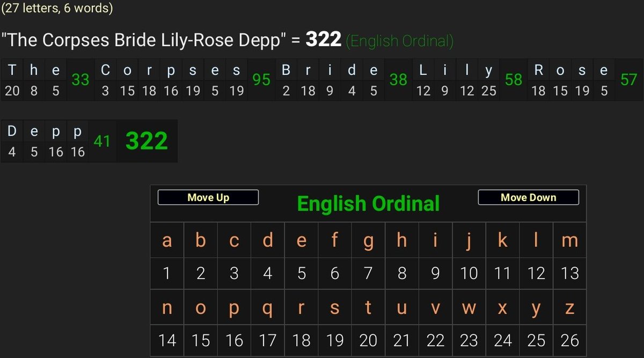644x358 pixels.
Task: Click value 22 in the cipher chart
Action: coord(435,340)
